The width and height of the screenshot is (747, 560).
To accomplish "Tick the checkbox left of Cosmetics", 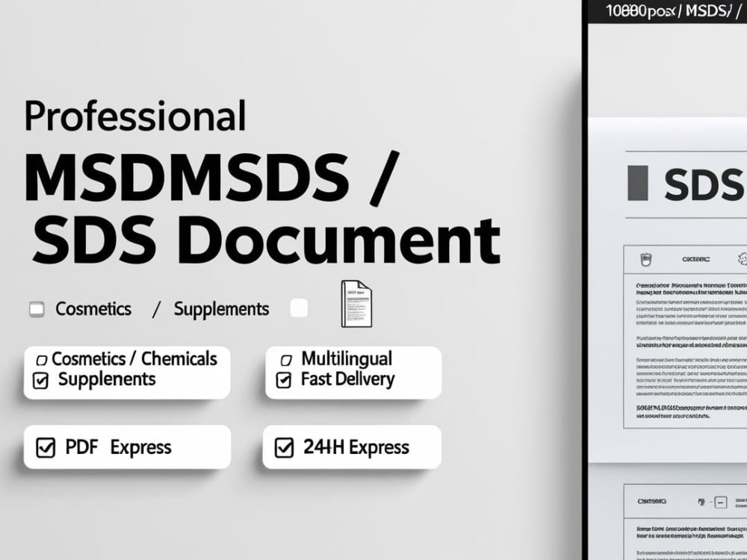I will 37,309.
